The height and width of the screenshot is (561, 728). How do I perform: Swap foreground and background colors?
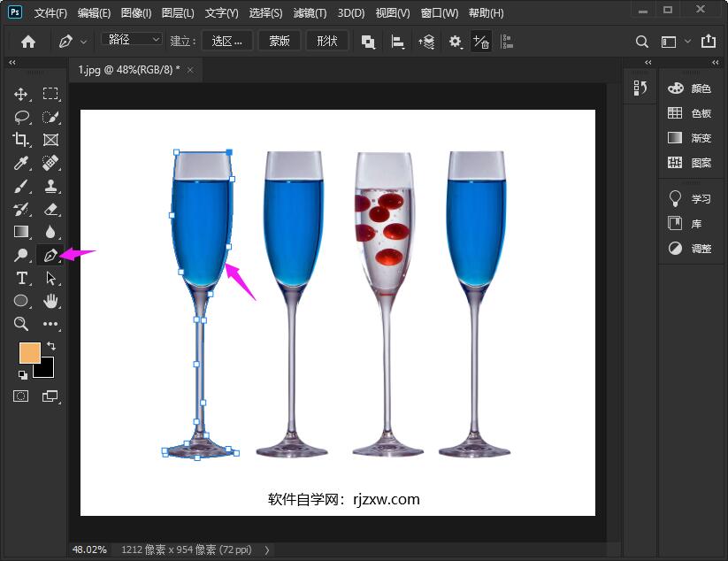point(51,345)
